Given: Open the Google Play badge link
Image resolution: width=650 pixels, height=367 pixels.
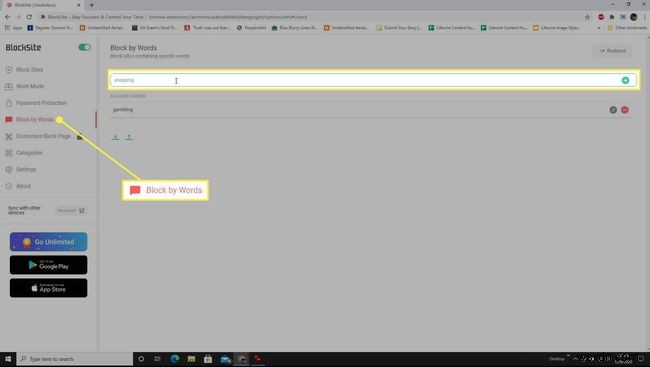Looking at the screenshot, I should 49,265.
